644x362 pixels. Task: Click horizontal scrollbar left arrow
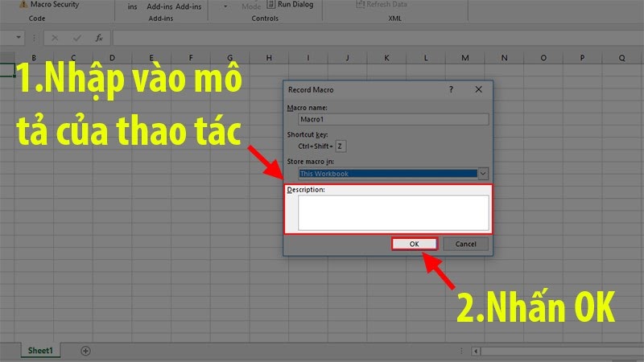[x=476, y=352]
